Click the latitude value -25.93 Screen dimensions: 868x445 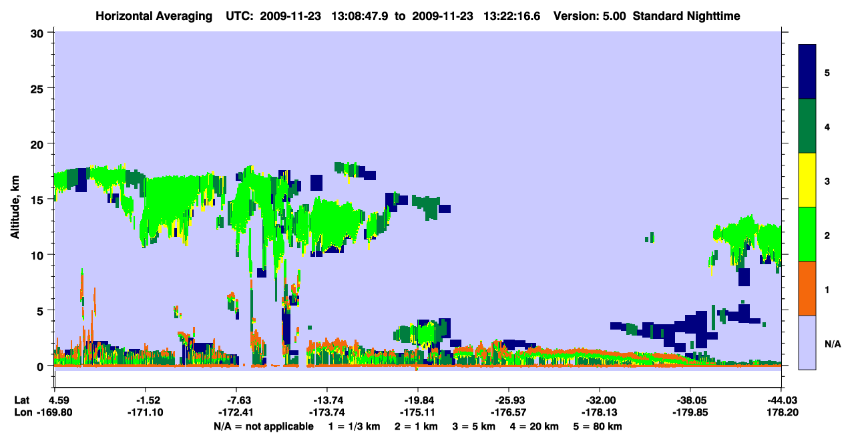508,400
